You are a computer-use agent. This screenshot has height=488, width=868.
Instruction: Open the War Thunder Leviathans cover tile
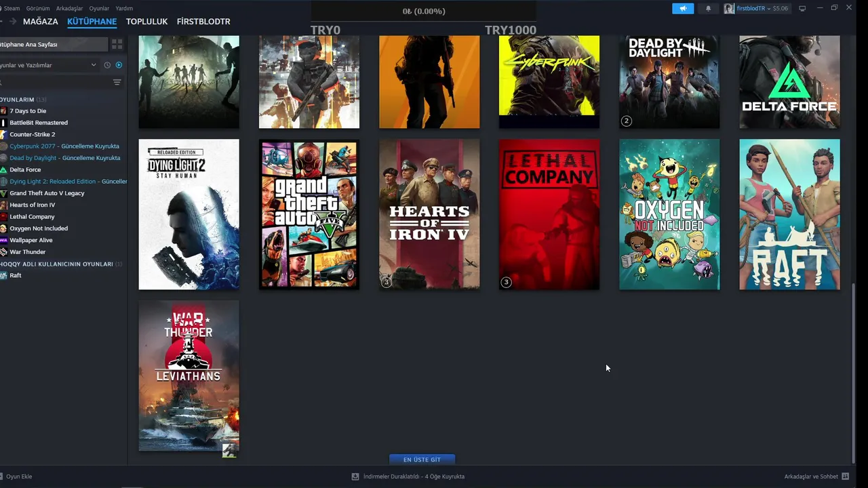pyautogui.click(x=189, y=376)
